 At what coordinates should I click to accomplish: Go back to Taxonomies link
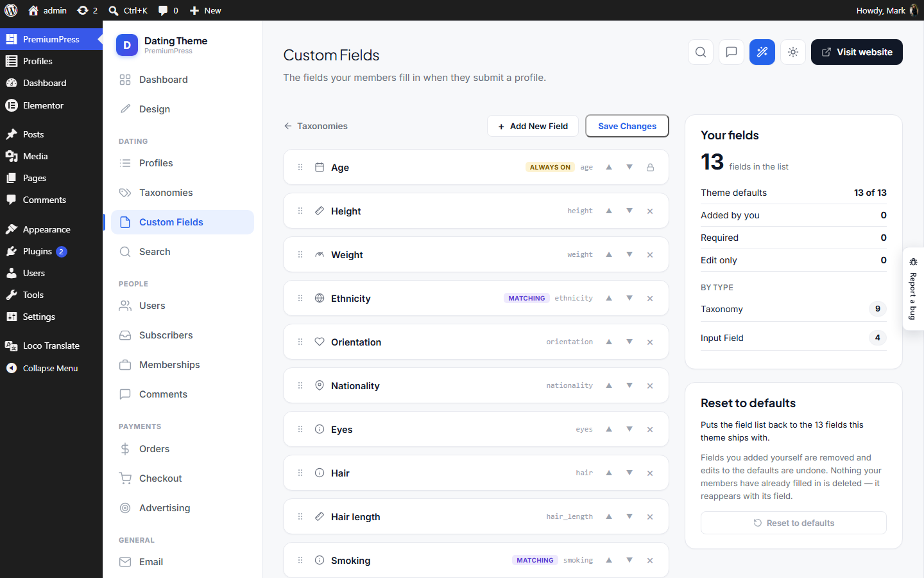[x=316, y=126]
